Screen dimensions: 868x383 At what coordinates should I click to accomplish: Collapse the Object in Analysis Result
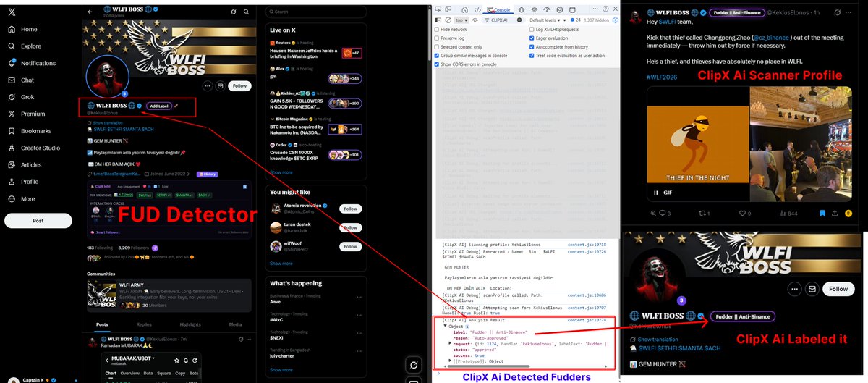coord(446,326)
